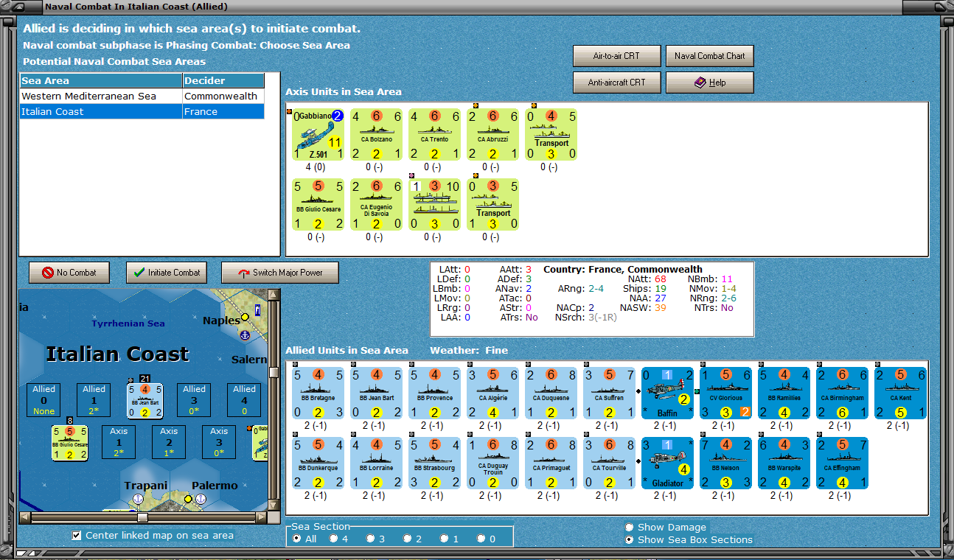954x560 pixels.
Task: Click the Axis 1 sea box on map
Action: click(119, 442)
